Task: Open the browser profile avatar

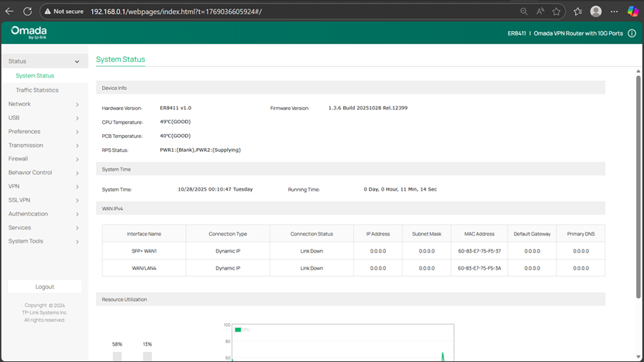Action: 596,12
